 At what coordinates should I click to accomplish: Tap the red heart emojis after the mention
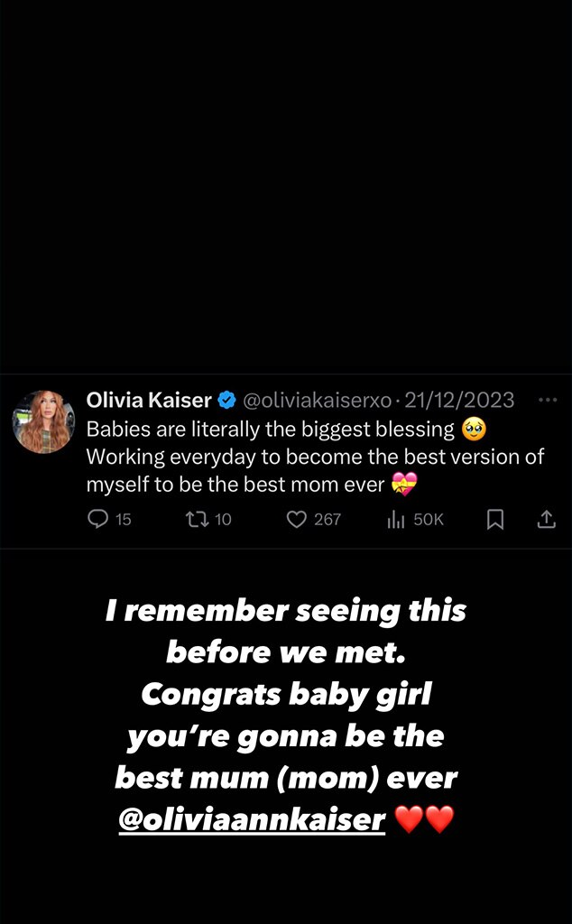[x=424, y=819]
